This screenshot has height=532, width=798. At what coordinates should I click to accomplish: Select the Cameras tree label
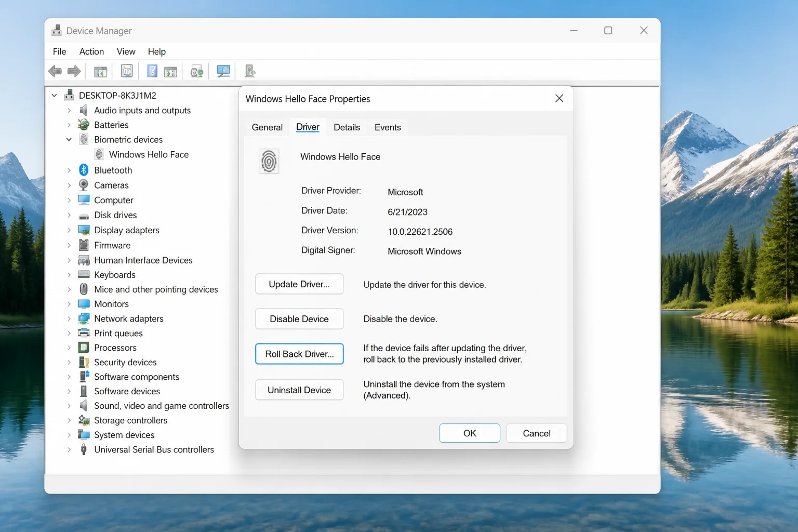pos(111,185)
